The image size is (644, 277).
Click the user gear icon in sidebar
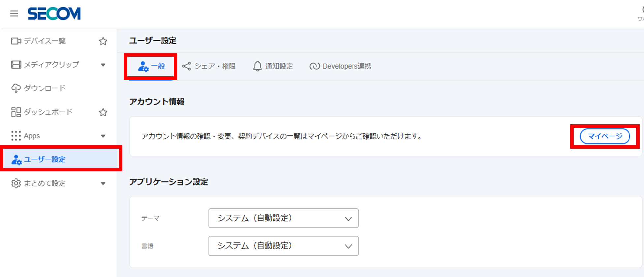[16, 160]
